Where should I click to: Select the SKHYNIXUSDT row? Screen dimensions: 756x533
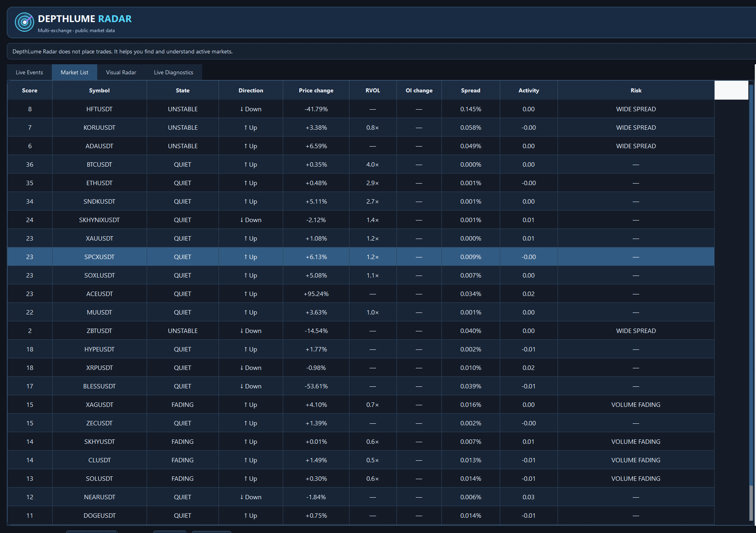pyautogui.click(x=361, y=220)
